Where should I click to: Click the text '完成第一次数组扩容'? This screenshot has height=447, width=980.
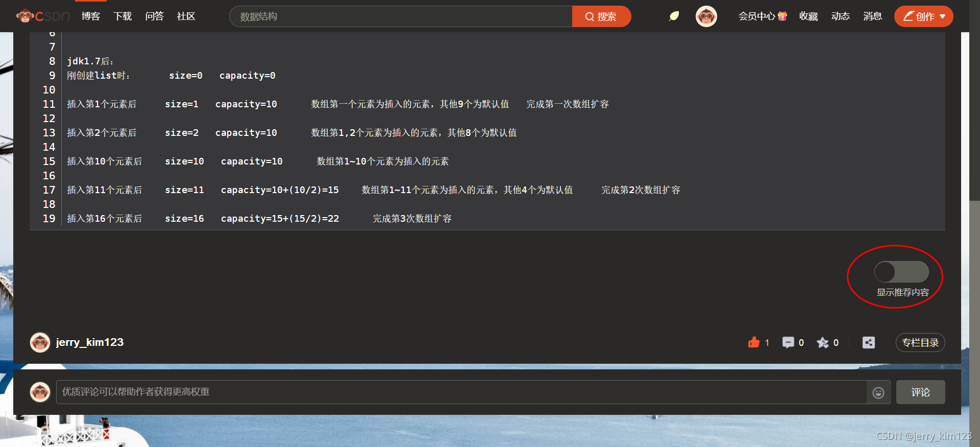(568, 104)
